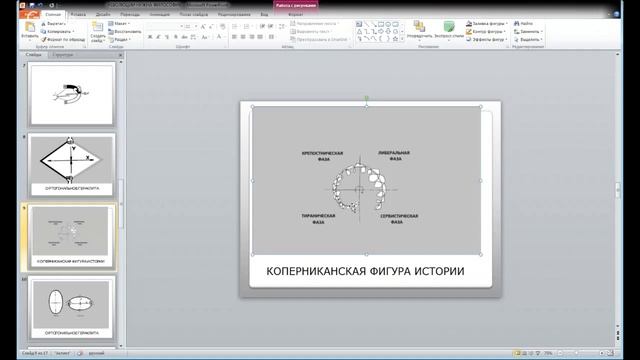Toggle Align Text Left
Image resolution: width=640 pixels, height=360 pixels.
[234, 37]
